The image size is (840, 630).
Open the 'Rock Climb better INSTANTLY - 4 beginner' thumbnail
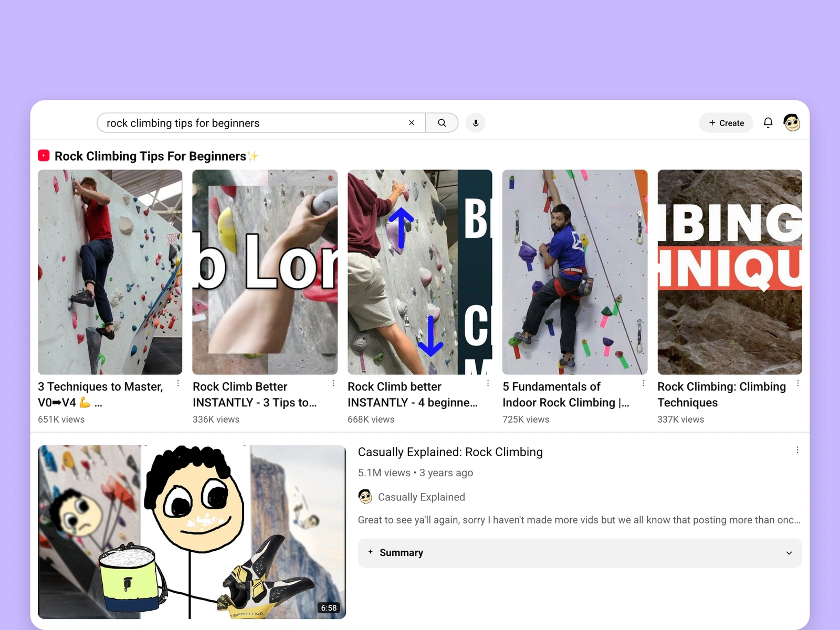click(x=420, y=272)
